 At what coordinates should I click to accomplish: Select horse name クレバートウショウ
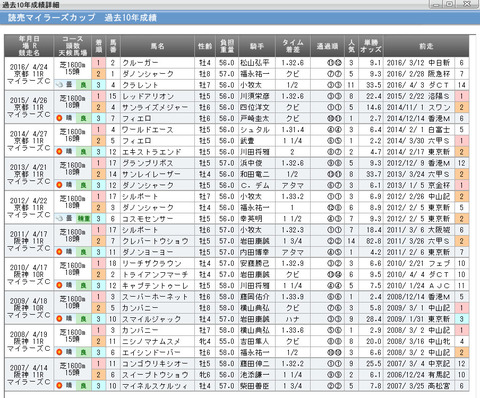click(x=155, y=241)
